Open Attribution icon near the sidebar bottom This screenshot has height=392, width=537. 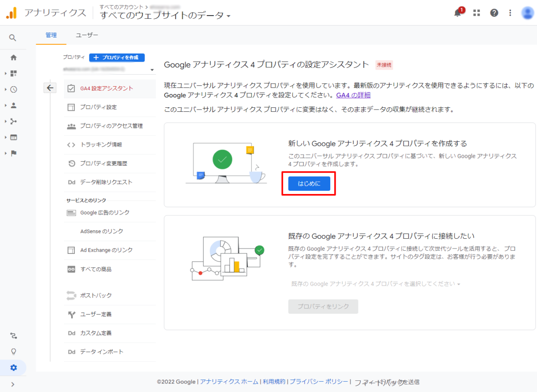click(x=13, y=336)
